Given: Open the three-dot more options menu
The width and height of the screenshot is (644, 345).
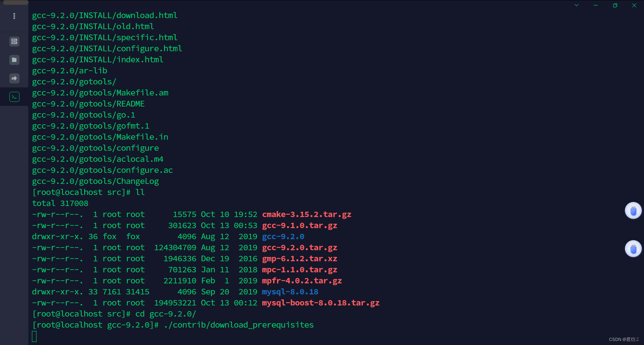Looking at the screenshot, I should (14, 16).
